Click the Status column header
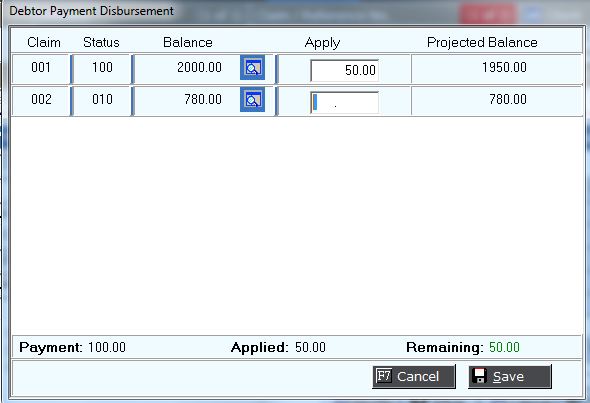This screenshot has height=403, width=590. click(101, 42)
